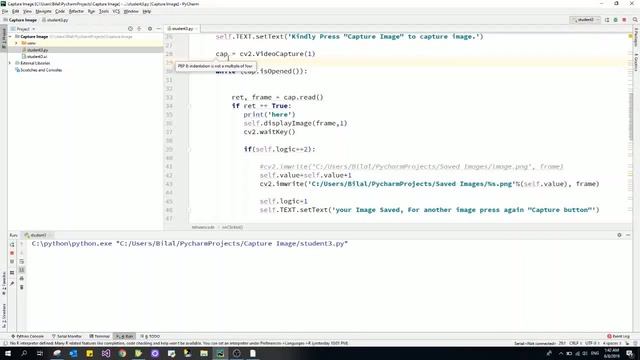Expand the venv folder

pos(16,43)
